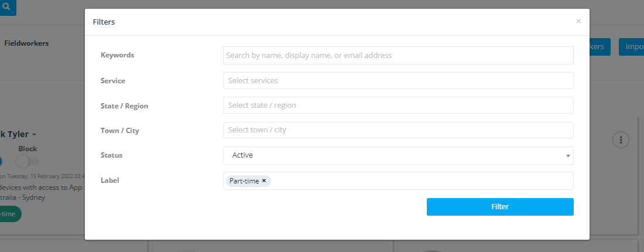The height and width of the screenshot is (252, 644).
Task: Click the Status dropdown arrow
Action: [568, 156]
